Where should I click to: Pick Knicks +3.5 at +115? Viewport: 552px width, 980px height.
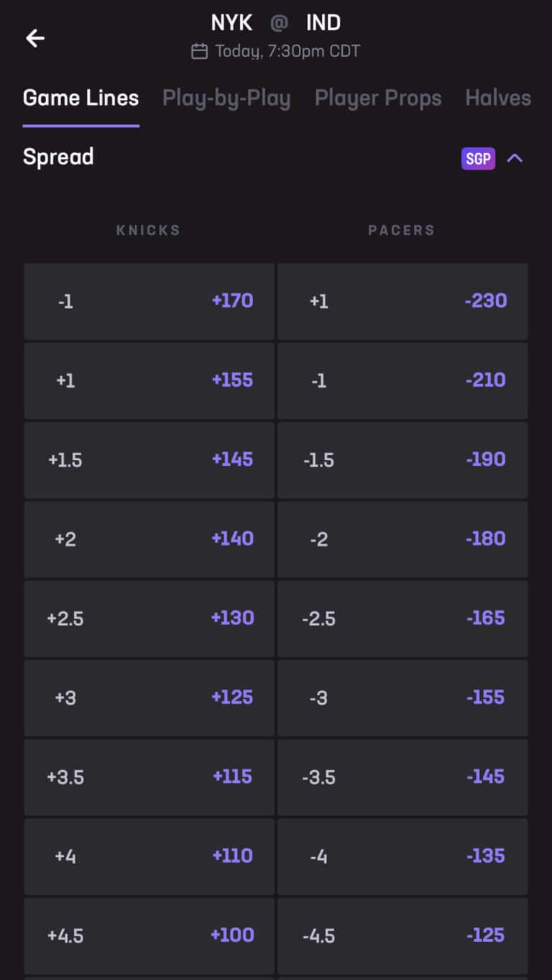(149, 777)
